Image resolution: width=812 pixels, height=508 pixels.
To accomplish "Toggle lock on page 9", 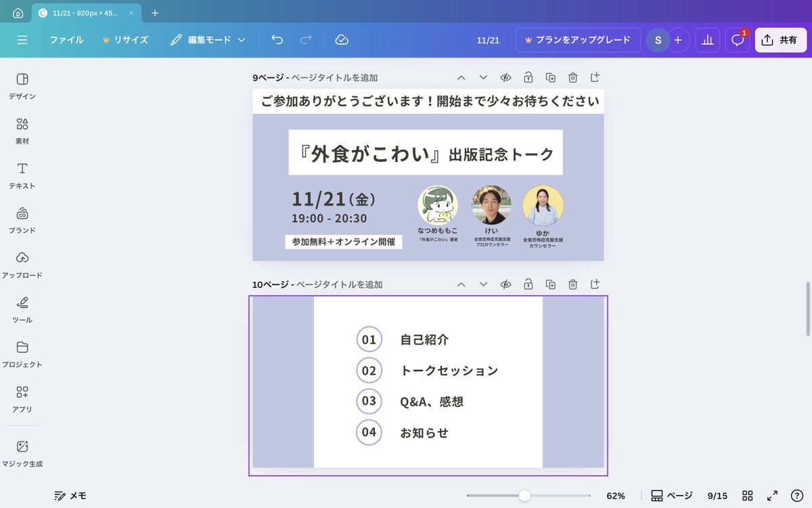I will click(528, 77).
